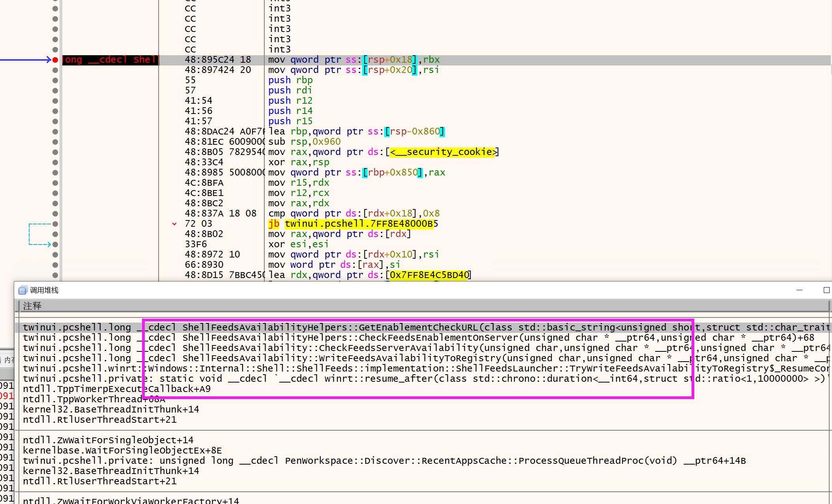Screen dimensions: 832x504
Task: Toggle breakpoint dot beside xor esi,esi
Action: [55, 245]
